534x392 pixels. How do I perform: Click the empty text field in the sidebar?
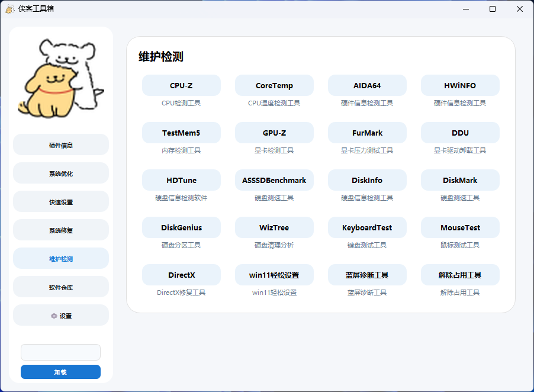[x=60, y=352]
